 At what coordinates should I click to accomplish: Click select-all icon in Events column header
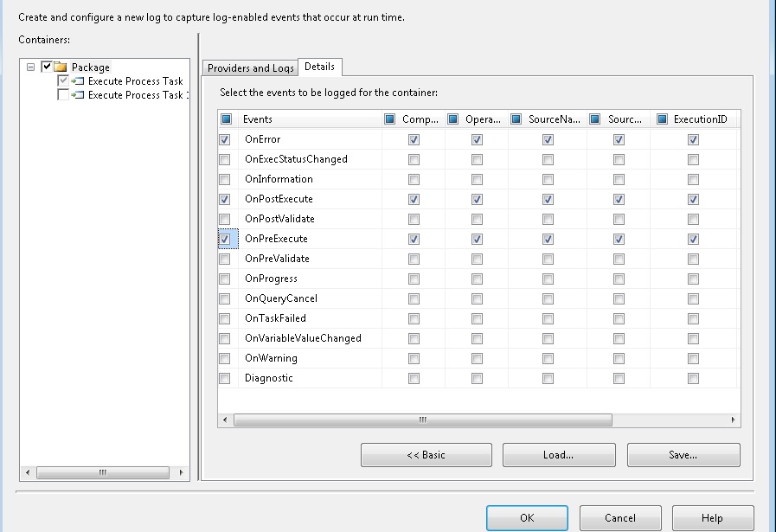[x=226, y=119]
